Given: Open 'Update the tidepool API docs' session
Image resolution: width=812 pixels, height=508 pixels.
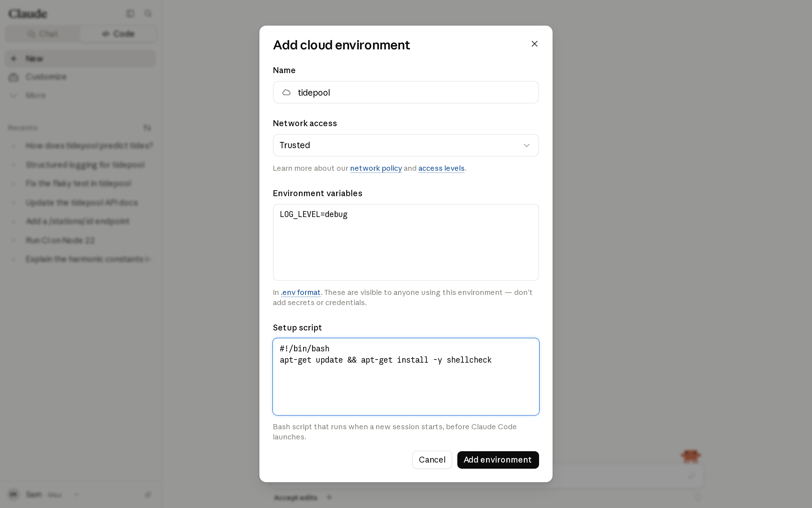Looking at the screenshot, I should [81, 203].
